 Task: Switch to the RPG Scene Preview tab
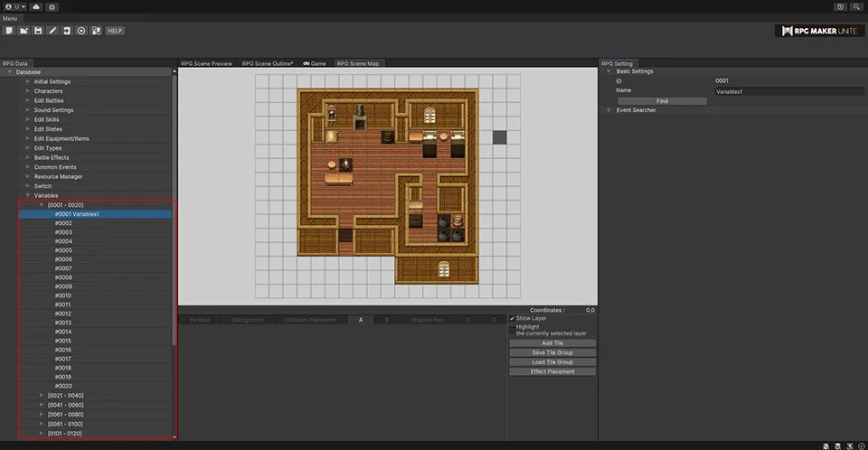206,63
